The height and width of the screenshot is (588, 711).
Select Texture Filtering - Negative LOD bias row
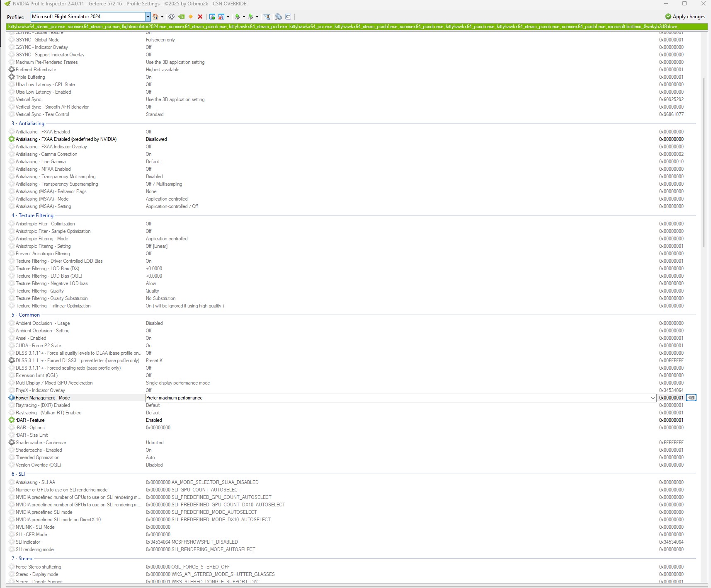point(352,283)
